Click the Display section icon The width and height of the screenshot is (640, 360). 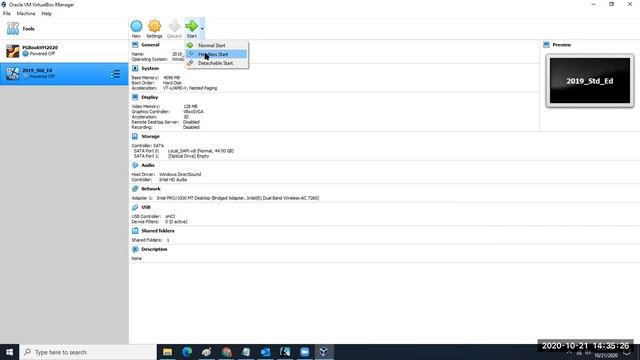click(x=135, y=97)
